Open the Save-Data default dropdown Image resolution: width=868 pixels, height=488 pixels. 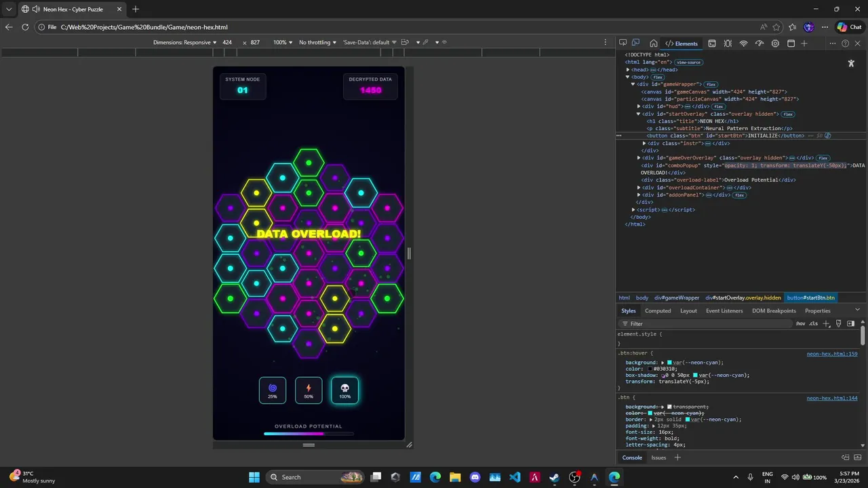click(x=370, y=42)
